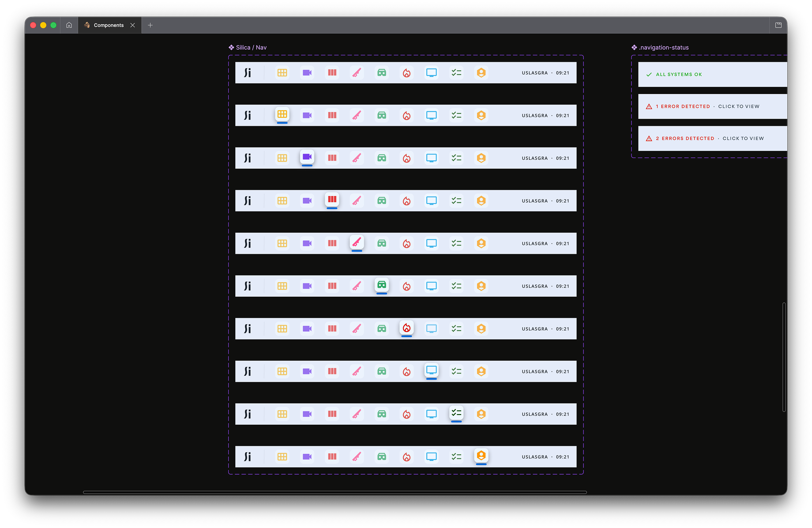Viewport: 812px width, 528px height.
Task: Select the highlighted green VR headset icon
Action: point(382,285)
